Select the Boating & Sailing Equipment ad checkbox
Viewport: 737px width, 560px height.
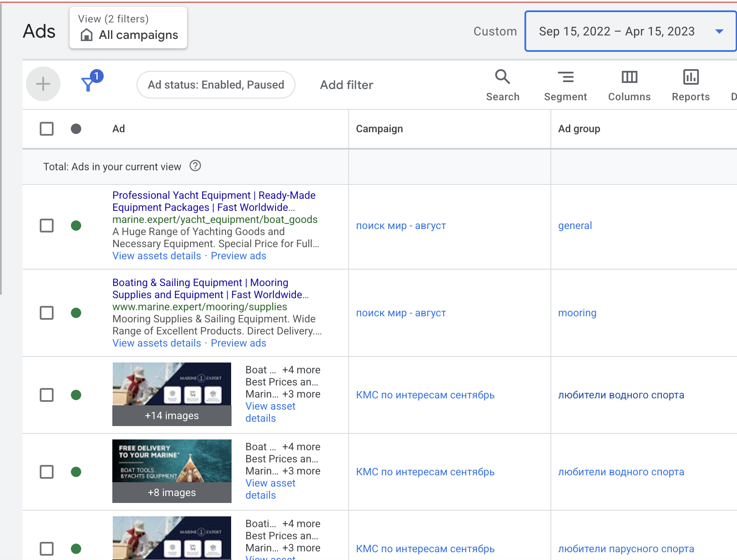(x=47, y=313)
